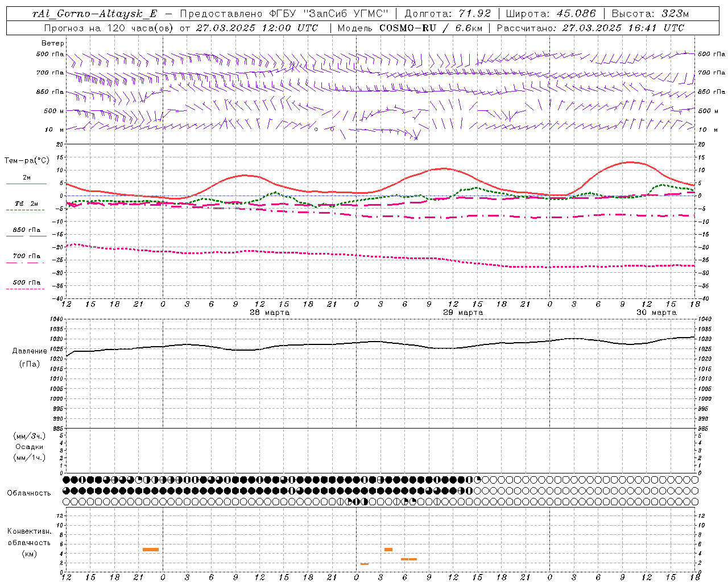The image size is (728, 582).
Task: Click the Модель COSMO-RU / 6.6км text
Action: 410,28
